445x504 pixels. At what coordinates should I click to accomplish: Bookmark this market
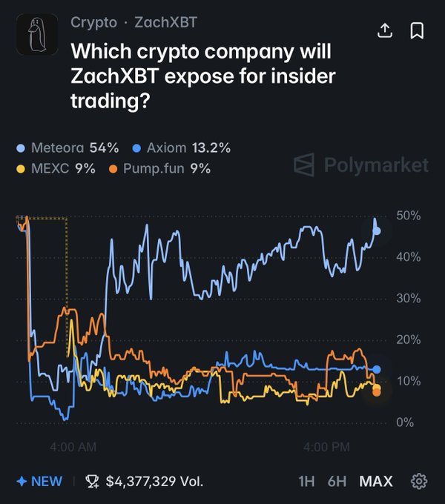click(417, 30)
